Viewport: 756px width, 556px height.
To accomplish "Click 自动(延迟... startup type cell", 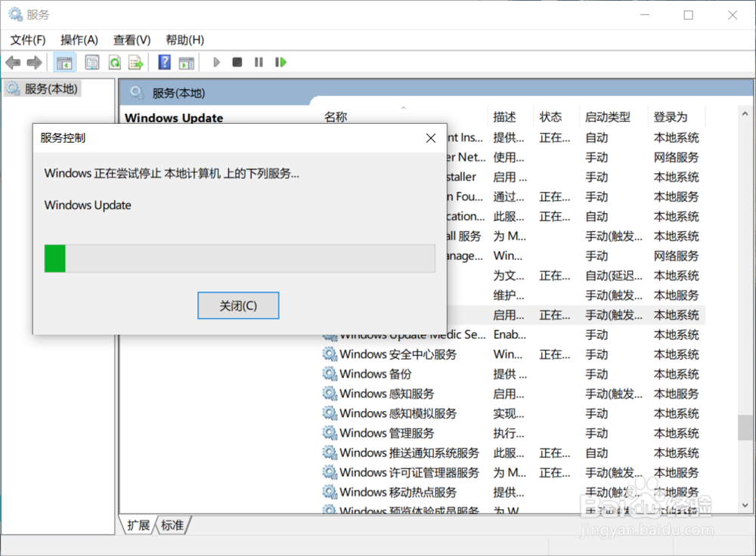I will 614,276.
